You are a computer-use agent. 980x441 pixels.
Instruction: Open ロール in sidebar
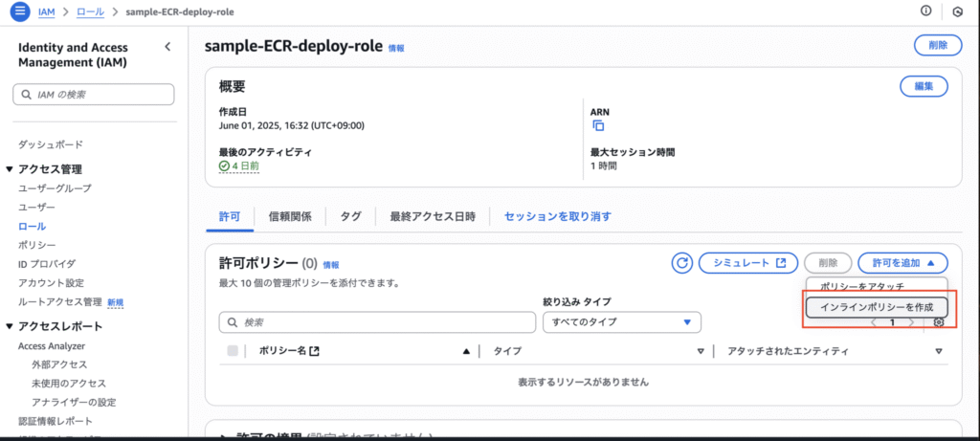coord(32,226)
